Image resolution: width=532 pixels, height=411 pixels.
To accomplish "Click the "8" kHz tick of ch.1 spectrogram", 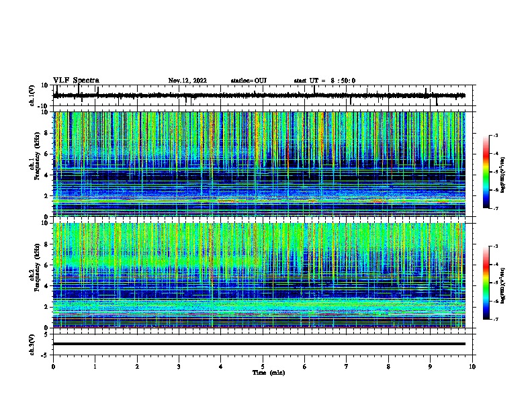I will (x=47, y=133).
